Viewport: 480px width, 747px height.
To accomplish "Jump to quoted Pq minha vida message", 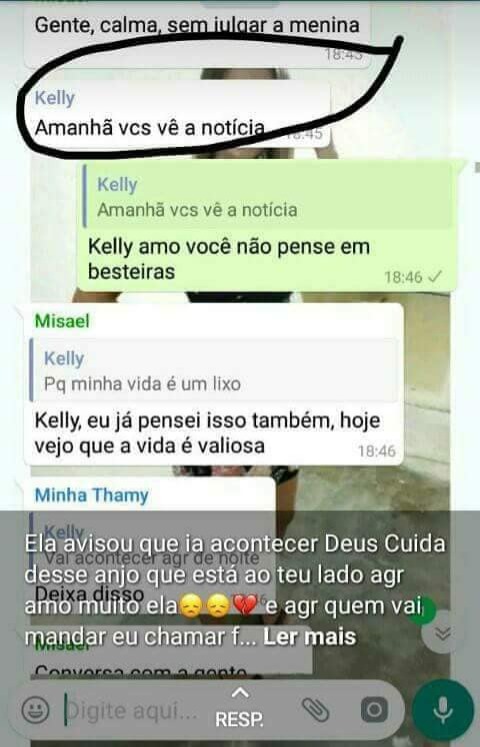I will [213, 371].
